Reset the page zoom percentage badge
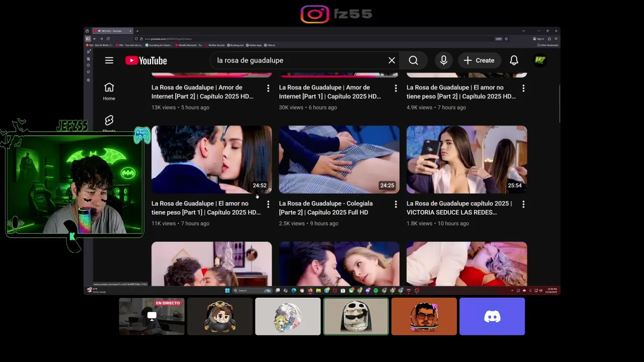The image size is (644, 362). click(499, 39)
